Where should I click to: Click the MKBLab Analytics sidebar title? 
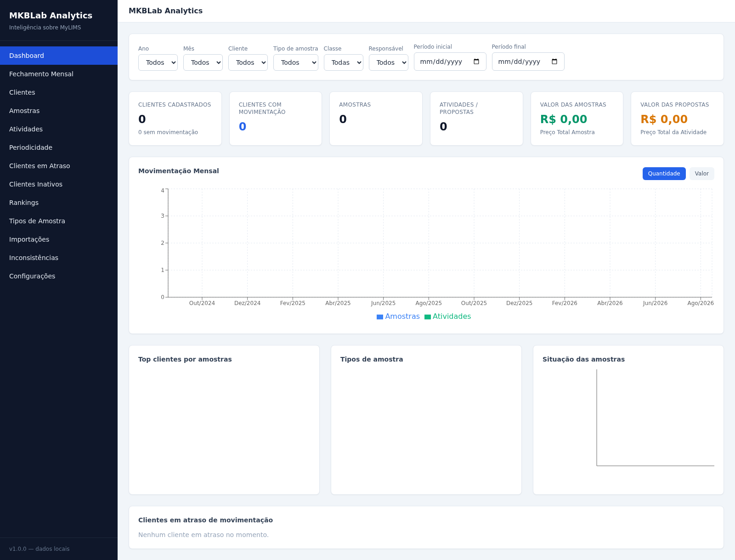pos(51,16)
